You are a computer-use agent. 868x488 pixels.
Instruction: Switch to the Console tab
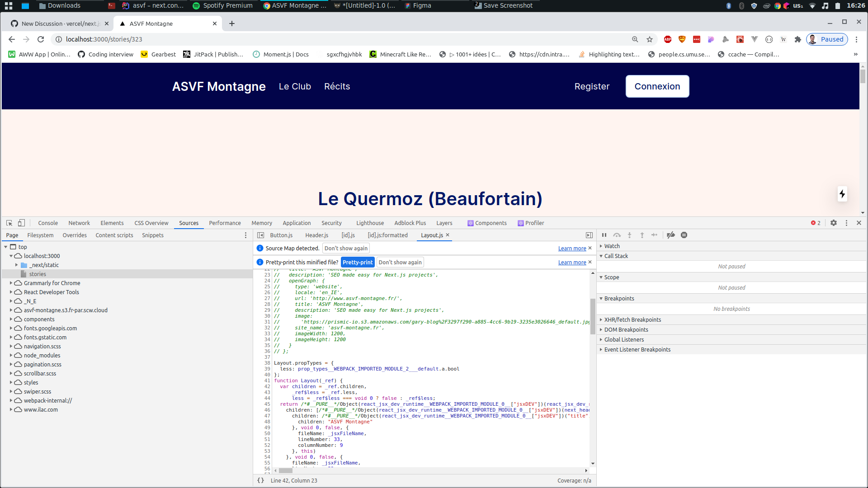(x=48, y=223)
